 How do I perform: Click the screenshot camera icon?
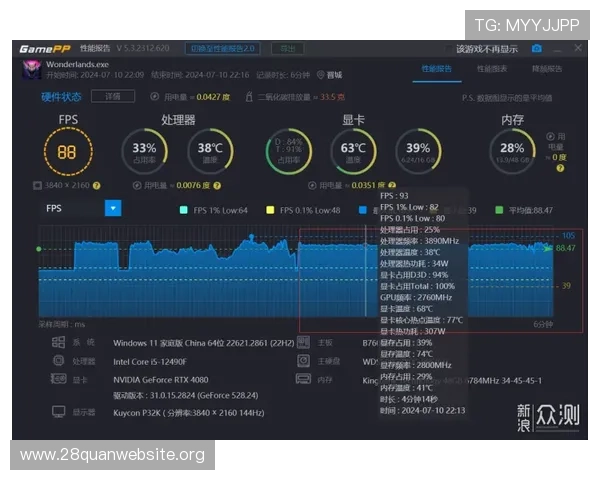click(536, 48)
